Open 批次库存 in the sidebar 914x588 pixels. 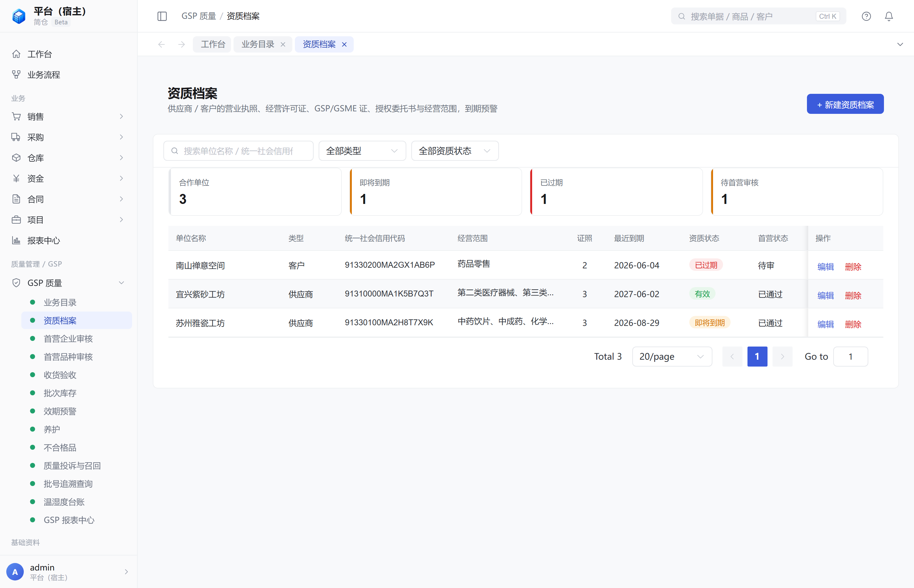(x=76, y=393)
